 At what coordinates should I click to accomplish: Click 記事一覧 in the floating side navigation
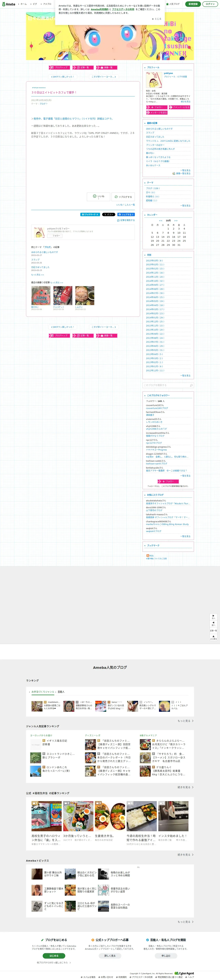point(213,630)
